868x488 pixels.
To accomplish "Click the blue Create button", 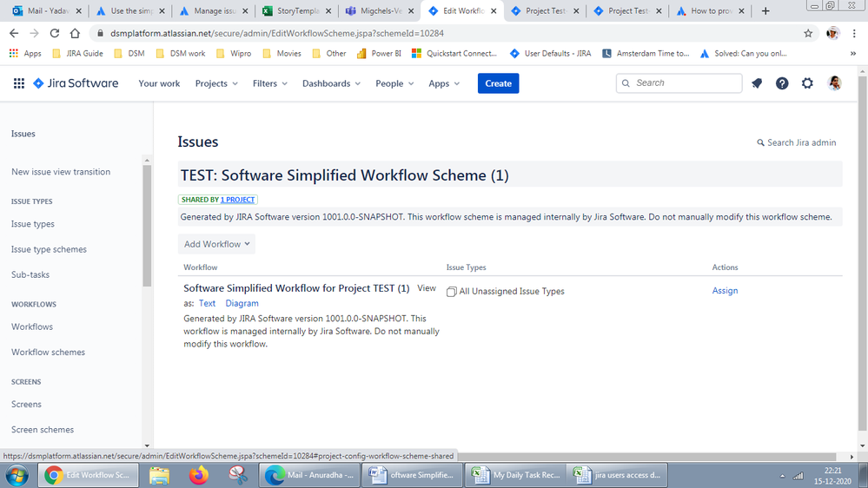I will pos(498,83).
